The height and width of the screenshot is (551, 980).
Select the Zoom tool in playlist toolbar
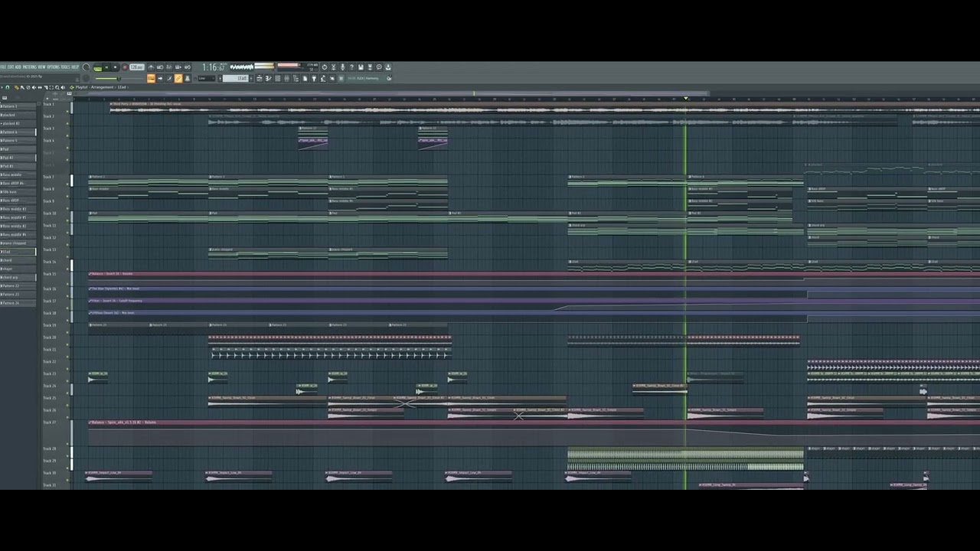tap(57, 87)
